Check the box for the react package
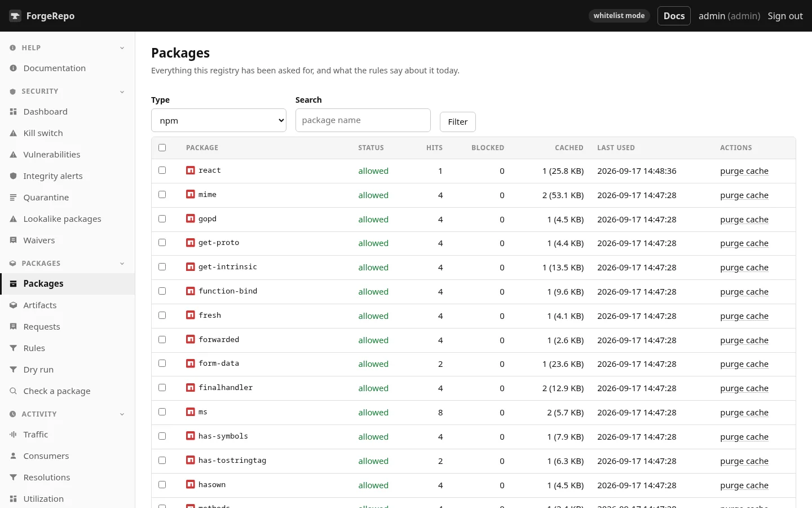The width and height of the screenshot is (812, 508). point(162,170)
